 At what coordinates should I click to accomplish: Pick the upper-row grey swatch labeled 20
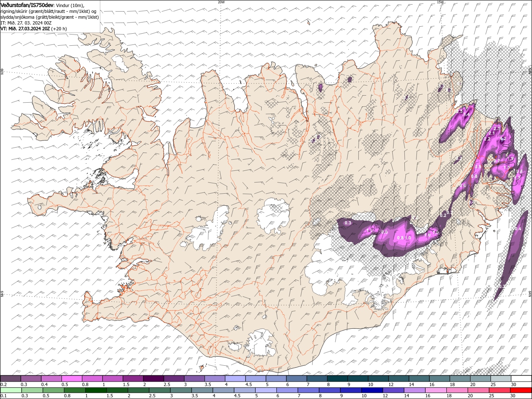(480, 379)
